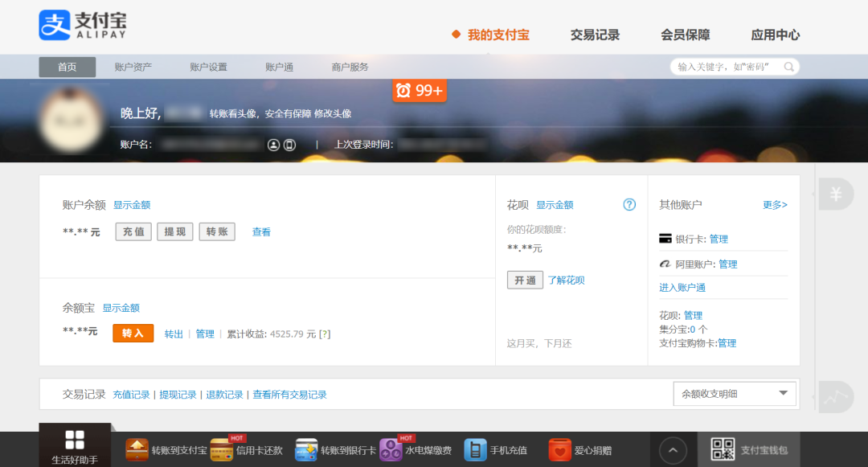
Task: Show account balance via 显示金额
Action: click(x=132, y=205)
